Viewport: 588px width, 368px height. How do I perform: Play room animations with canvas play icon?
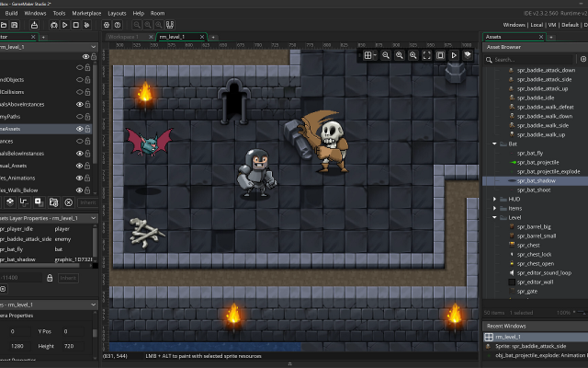pos(454,55)
